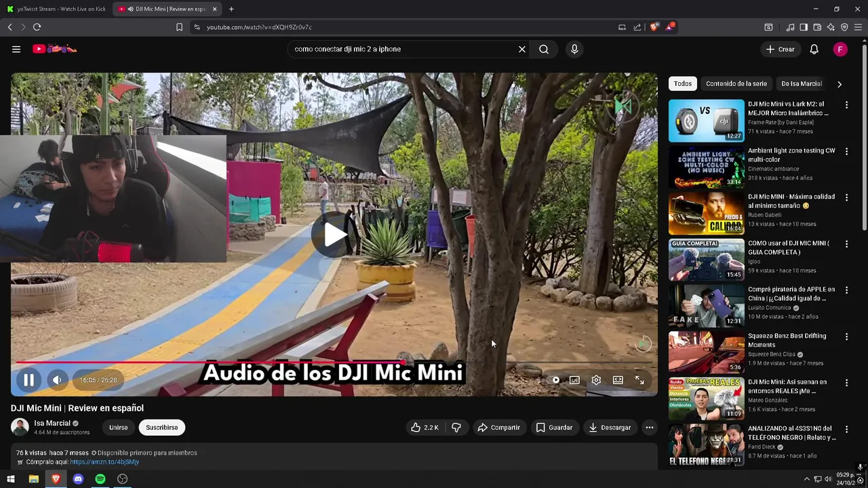Open options for 'Compré piratería de APPLE'
This screenshot has height=488, width=868.
click(846, 290)
